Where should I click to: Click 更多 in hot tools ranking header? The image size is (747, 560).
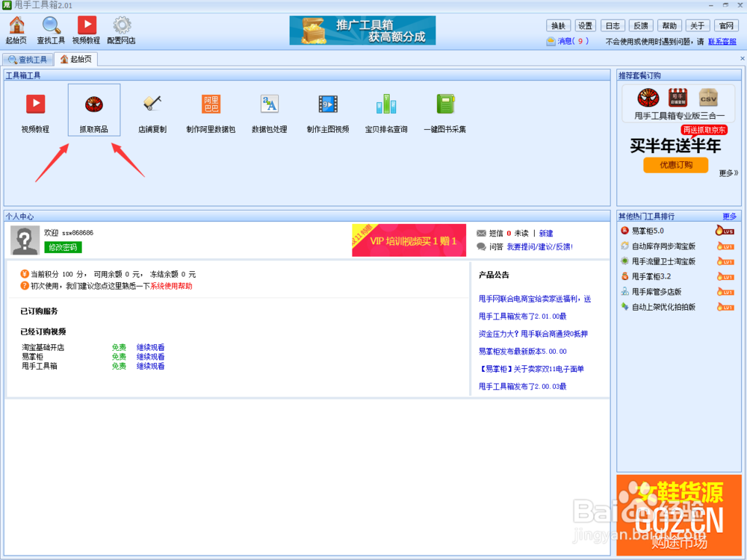729,217
